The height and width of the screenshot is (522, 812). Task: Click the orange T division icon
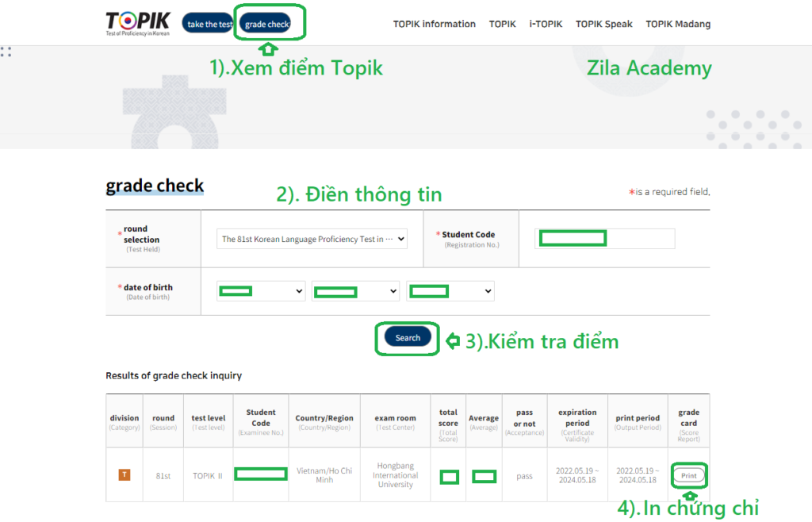pyautogui.click(x=124, y=475)
